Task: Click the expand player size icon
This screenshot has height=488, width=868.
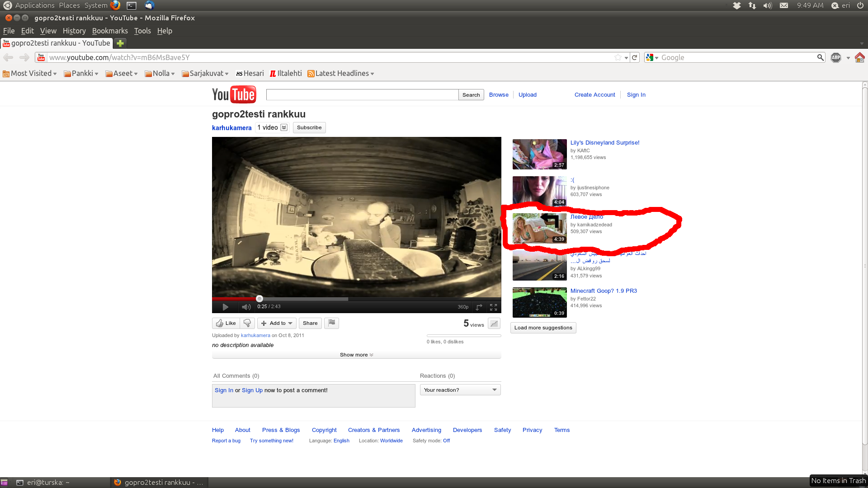Action: (x=479, y=307)
